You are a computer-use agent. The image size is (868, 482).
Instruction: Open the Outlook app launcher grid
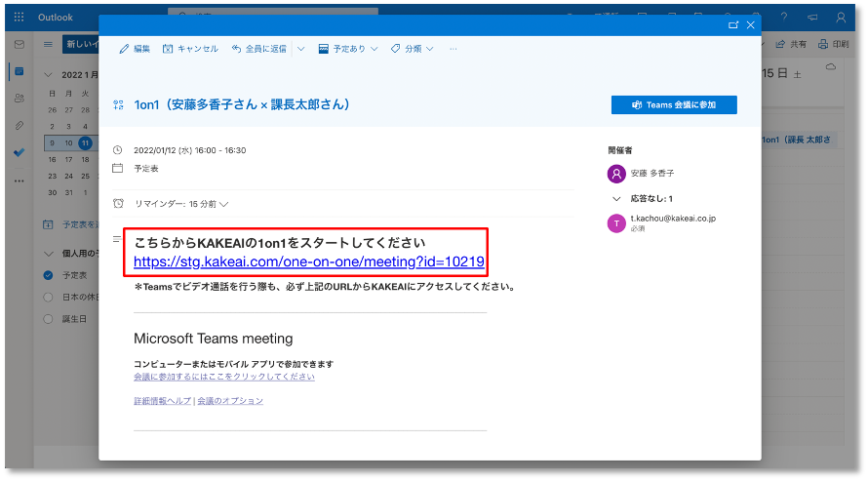[x=19, y=18]
